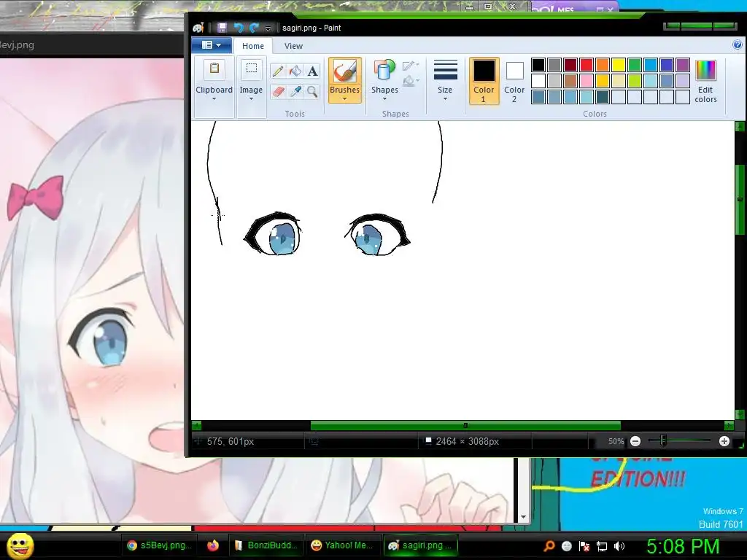Screen dimensions: 747x560
Task: Expand the Shapes dropdown arrow
Action: tap(384, 99)
